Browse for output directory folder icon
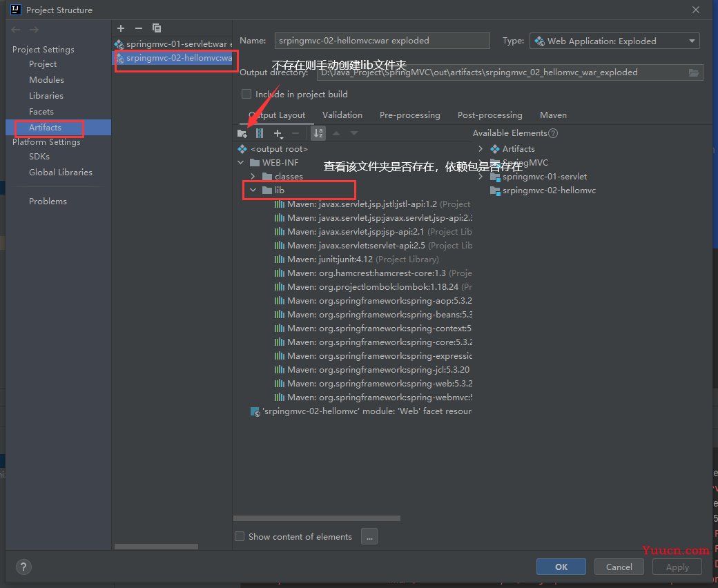This screenshot has height=588, width=718. [x=694, y=72]
